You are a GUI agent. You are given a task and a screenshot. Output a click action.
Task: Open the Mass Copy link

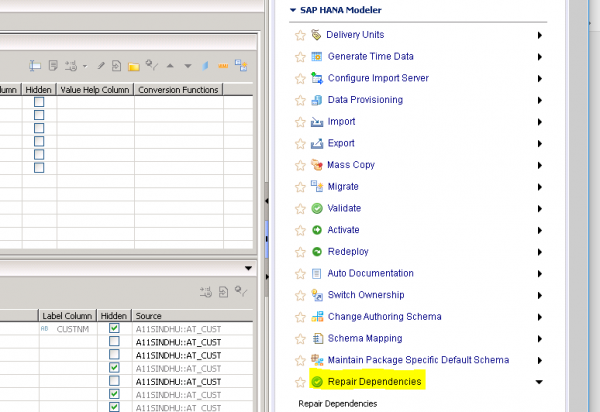(x=351, y=165)
